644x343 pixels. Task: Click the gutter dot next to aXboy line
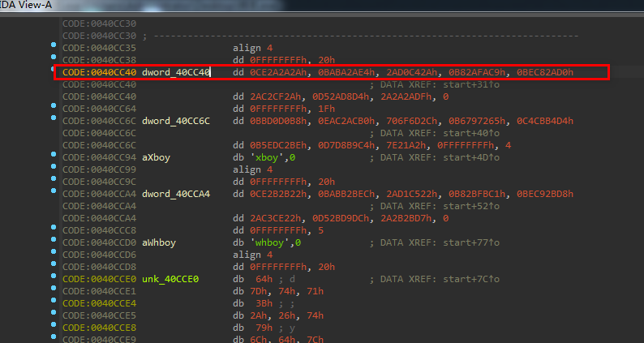click(53, 156)
